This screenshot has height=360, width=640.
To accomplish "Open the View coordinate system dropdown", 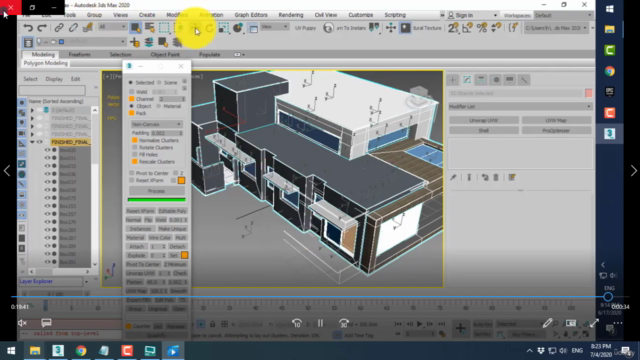I will [x=274, y=27].
